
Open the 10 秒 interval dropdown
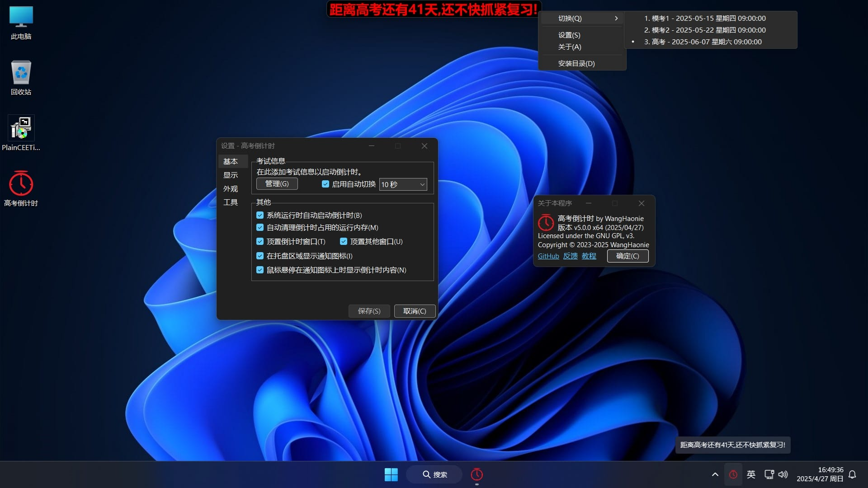403,184
